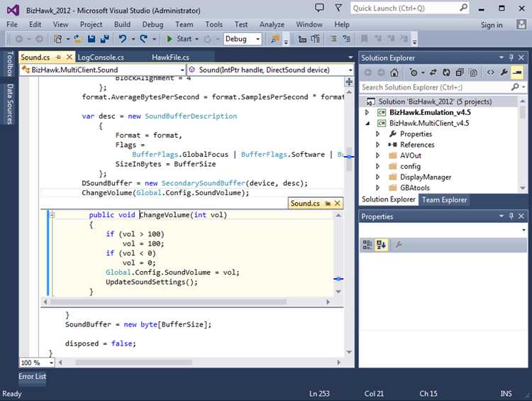The width and height of the screenshot is (532, 401).
Task: Start debugging with the green Start arrow
Action: click(180, 39)
